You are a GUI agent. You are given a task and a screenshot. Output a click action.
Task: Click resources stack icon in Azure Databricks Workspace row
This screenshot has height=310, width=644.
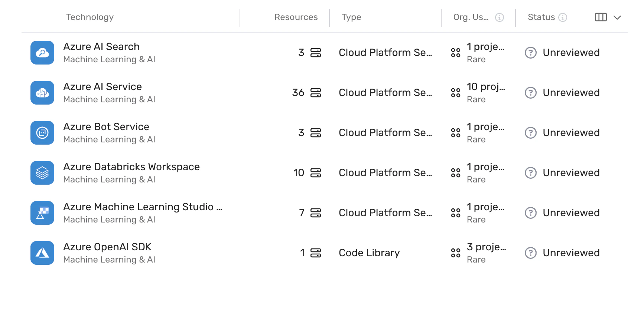(x=316, y=173)
